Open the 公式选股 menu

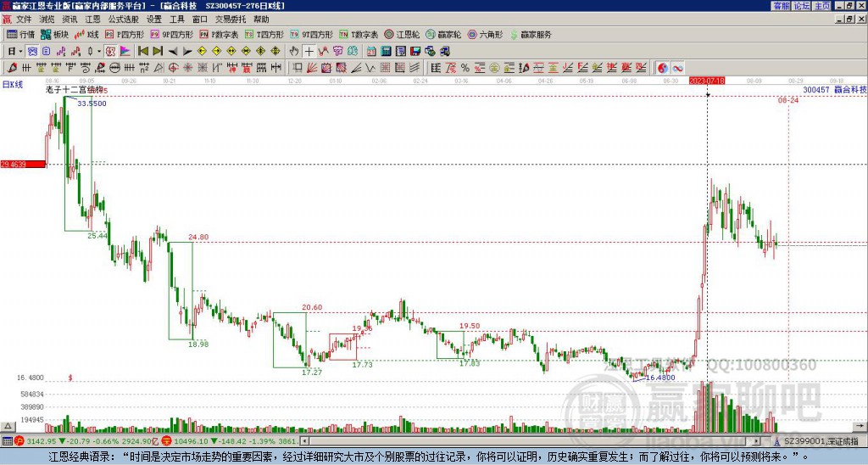(124, 20)
